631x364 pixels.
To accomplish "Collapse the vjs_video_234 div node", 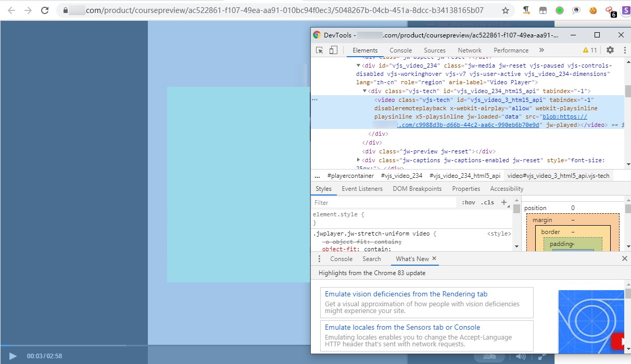I will (358, 66).
